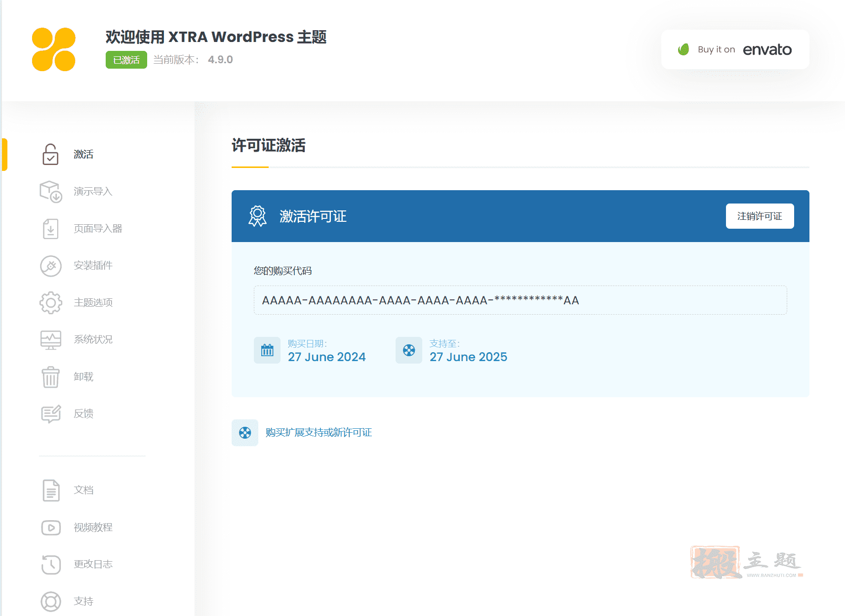
Task: Click the support date 27 June 2025
Action: [x=468, y=357]
